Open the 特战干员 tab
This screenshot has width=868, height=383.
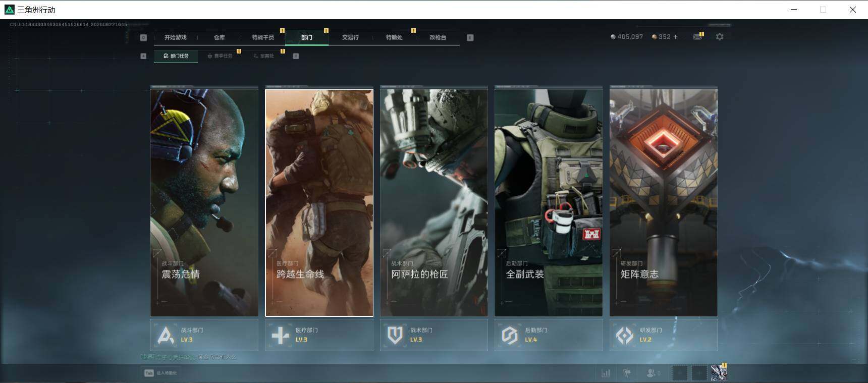point(262,37)
